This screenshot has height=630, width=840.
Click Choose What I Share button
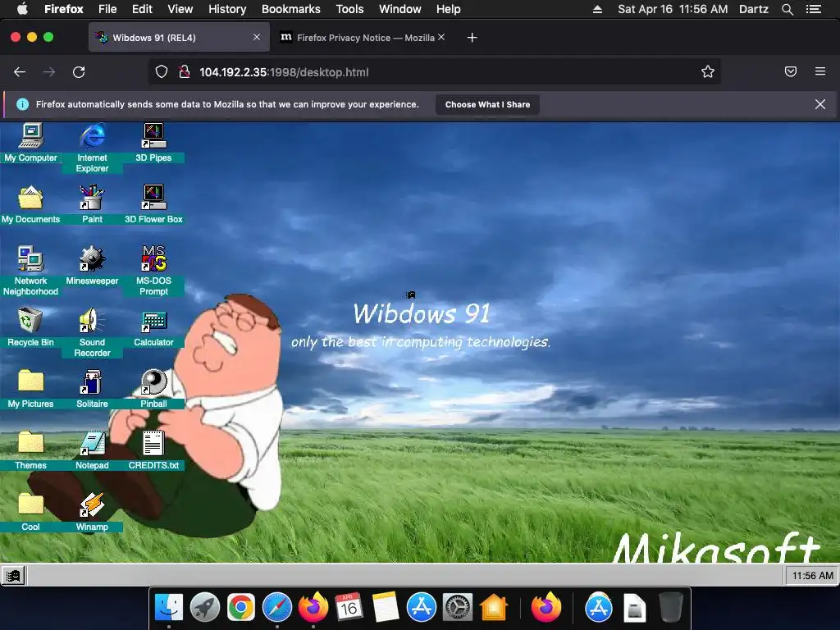coord(487,104)
